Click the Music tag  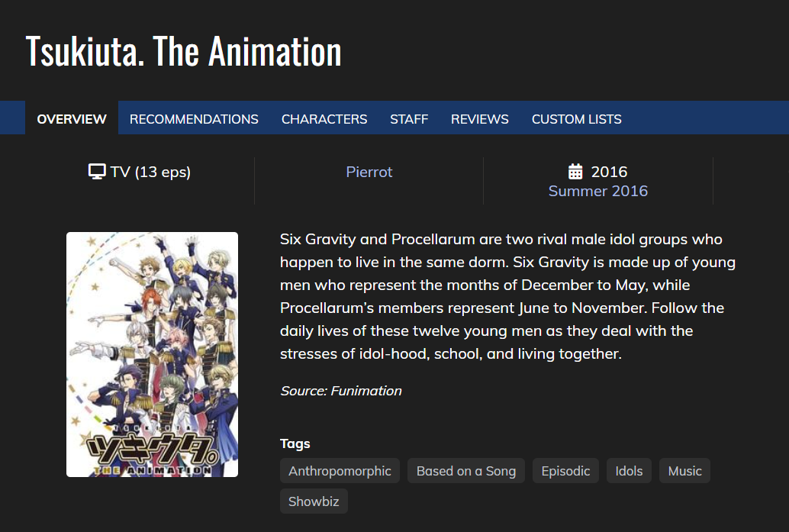click(x=684, y=471)
